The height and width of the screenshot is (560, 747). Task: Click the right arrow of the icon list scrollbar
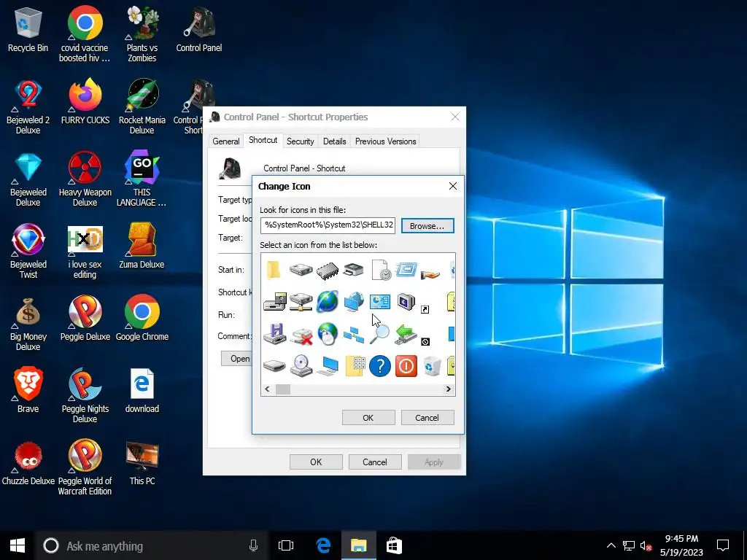(x=449, y=389)
